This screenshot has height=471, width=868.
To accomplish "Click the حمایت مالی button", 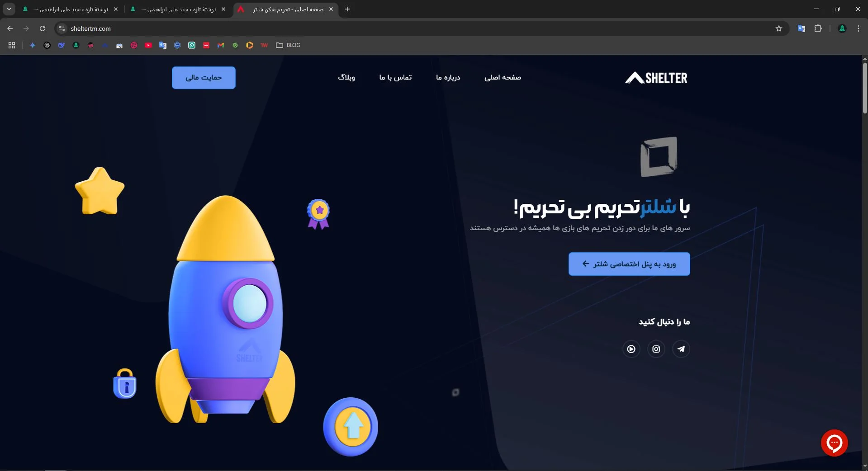I will tap(204, 78).
